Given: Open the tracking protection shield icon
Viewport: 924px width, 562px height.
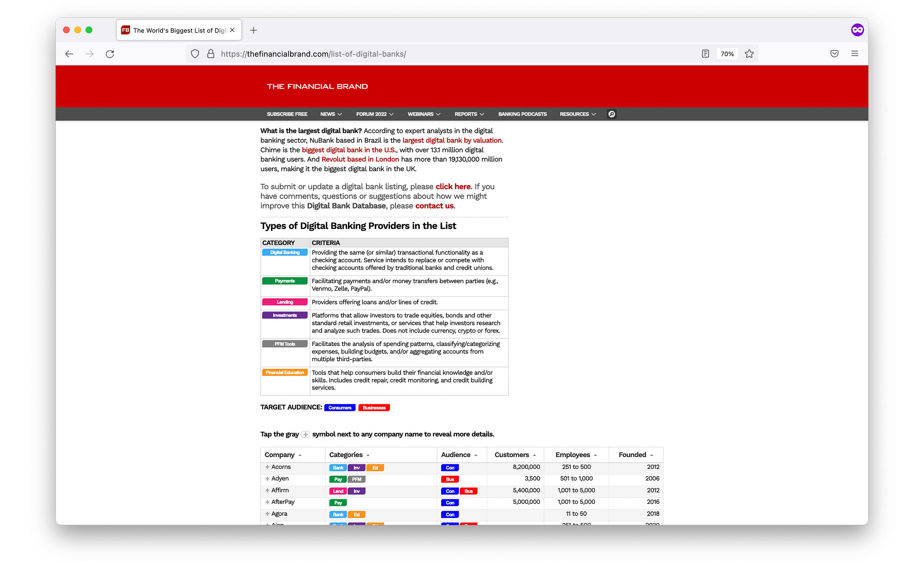Looking at the screenshot, I should [195, 54].
